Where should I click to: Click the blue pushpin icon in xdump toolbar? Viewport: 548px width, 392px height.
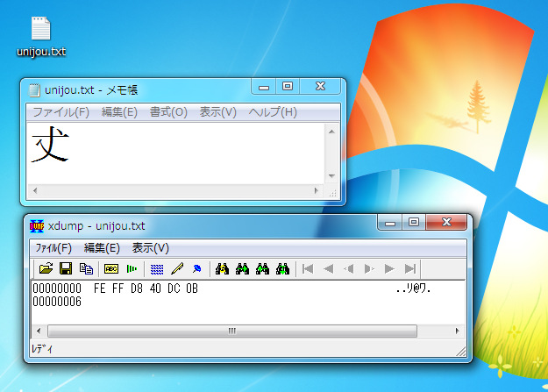197,268
